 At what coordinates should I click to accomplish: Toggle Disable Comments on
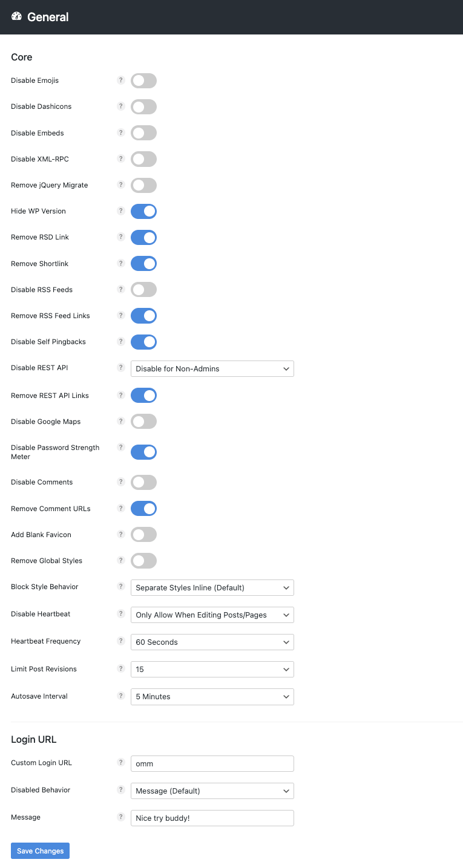click(x=143, y=482)
